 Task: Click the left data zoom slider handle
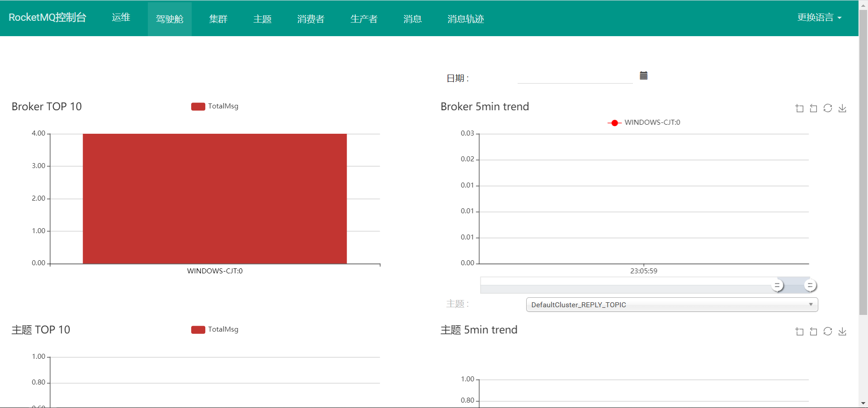(x=778, y=286)
